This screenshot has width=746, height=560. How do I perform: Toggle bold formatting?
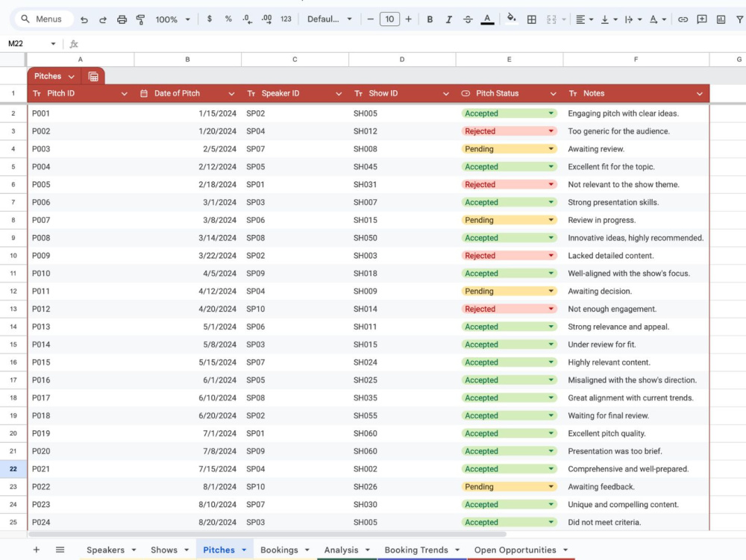430,19
